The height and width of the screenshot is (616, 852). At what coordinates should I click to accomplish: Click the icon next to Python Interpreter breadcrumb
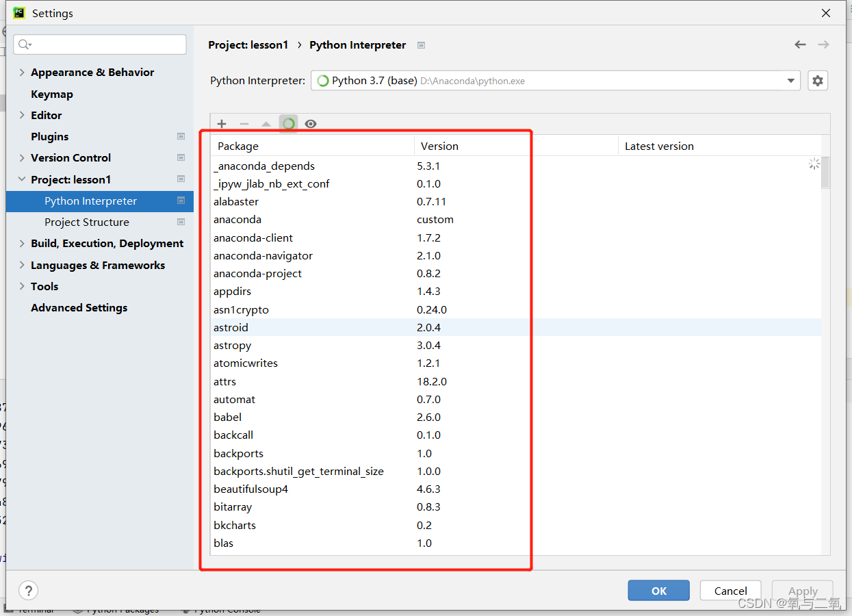(x=422, y=45)
